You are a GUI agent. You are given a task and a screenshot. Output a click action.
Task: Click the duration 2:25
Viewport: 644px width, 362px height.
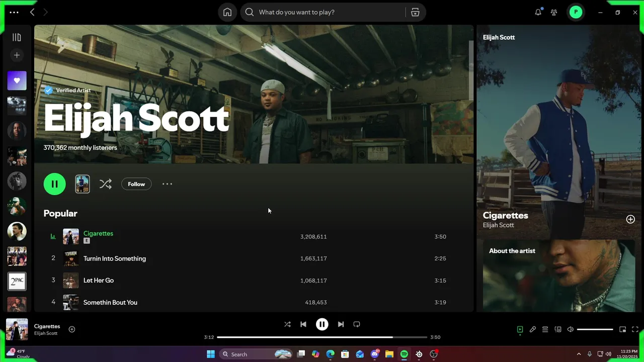440,258
